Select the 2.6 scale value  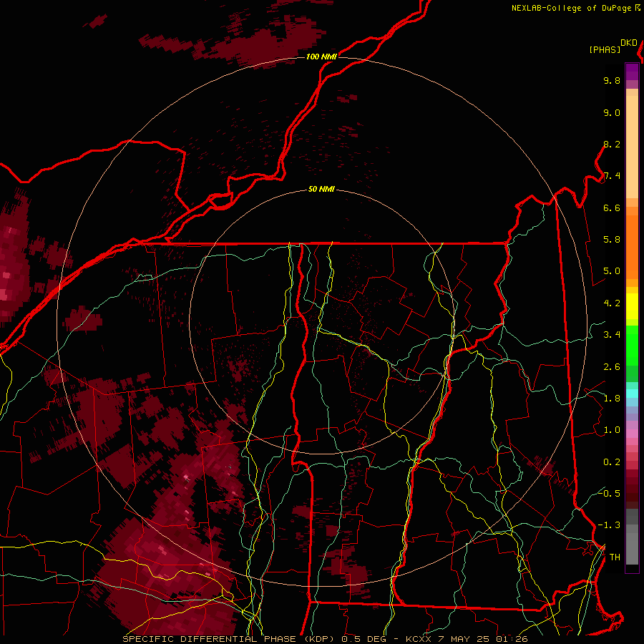[x=612, y=367]
